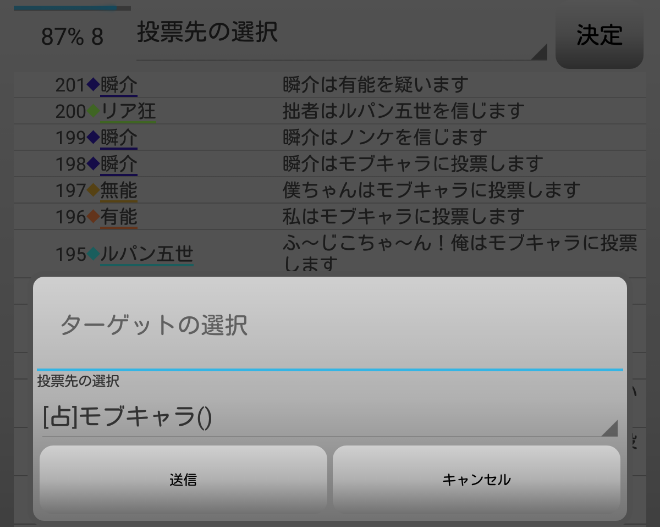Click player name リア狂 on row 200
Viewport: 660px width, 527px height.
pyautogui.click(x=128, y=111)
